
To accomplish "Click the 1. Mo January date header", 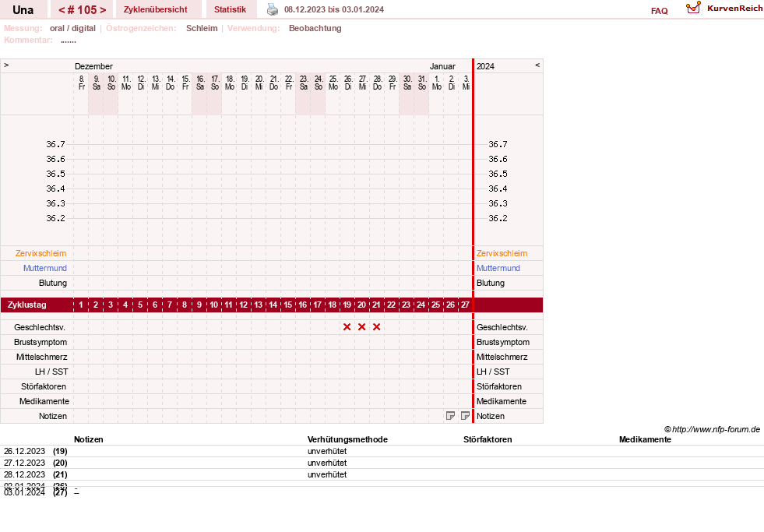I will (437, 83).
